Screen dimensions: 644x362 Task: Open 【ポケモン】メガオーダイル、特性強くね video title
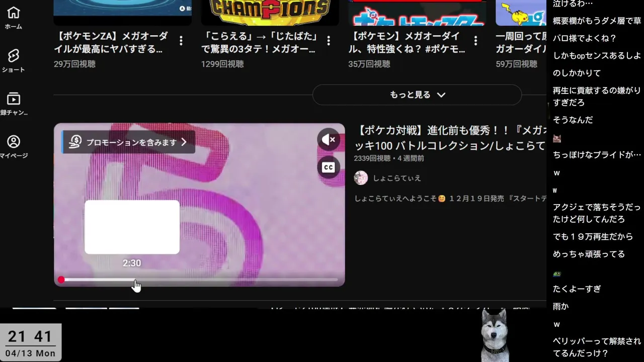[407, 43]
